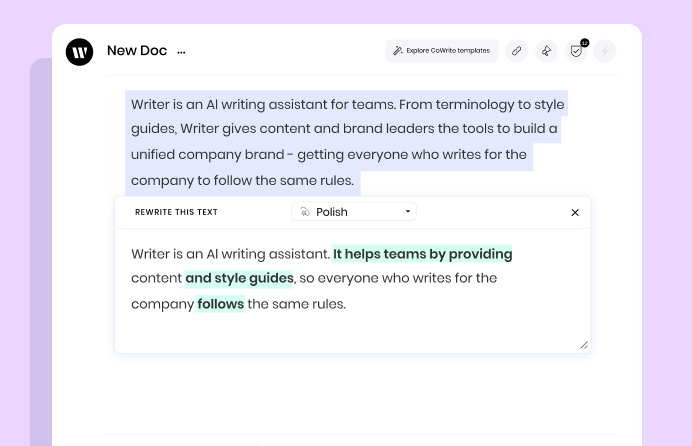Click highlighted text 'It helps teams by providing'

422,254
